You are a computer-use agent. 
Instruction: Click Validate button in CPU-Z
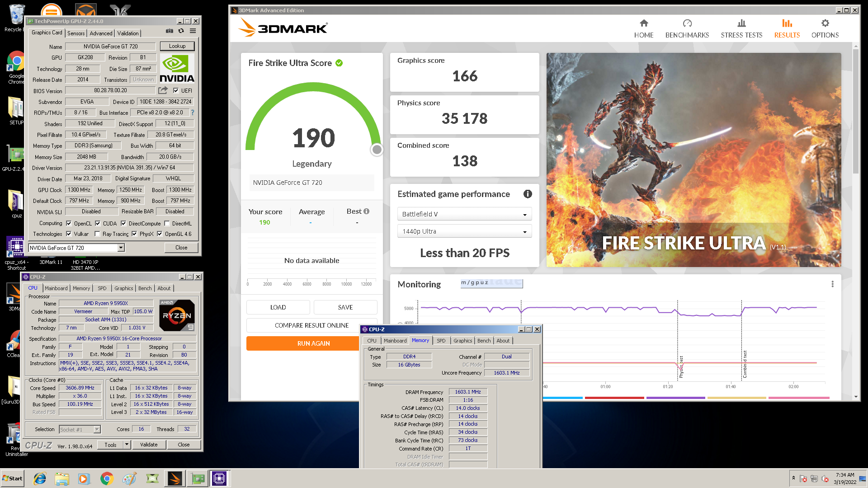coord(149,445)
